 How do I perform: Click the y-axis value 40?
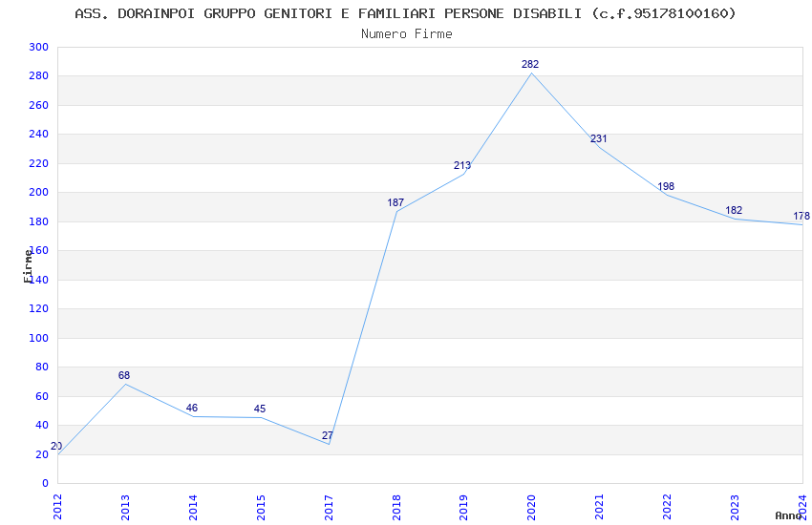pyautogui.click(x=42, y=425)
